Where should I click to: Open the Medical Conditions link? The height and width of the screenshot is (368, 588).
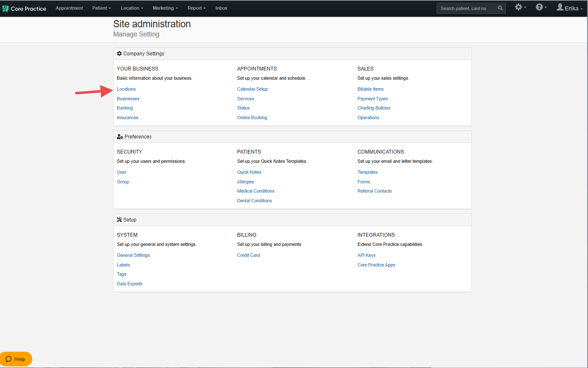click(x=255, y=191)
